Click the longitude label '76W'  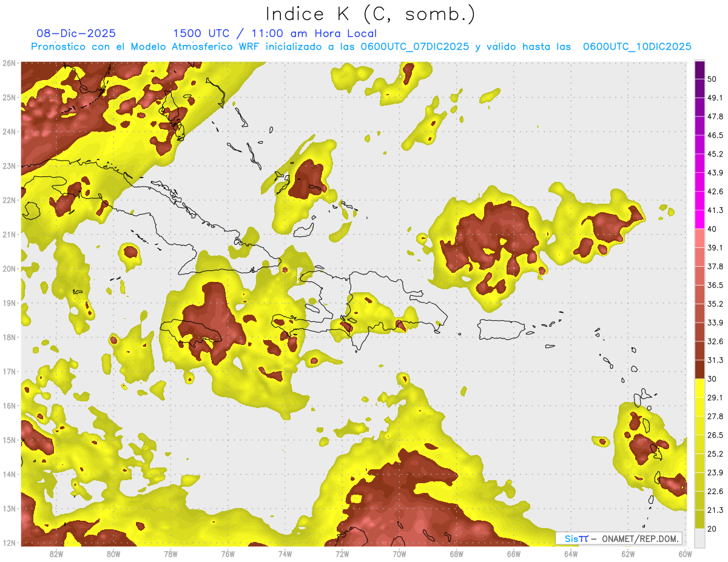228,554
